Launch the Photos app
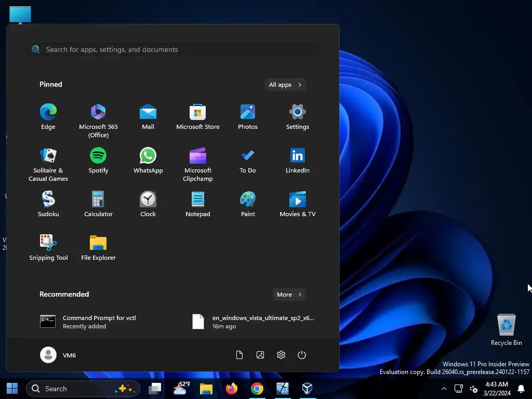Image resolution: width=532 pixels, height=399 pixels. 248,117
